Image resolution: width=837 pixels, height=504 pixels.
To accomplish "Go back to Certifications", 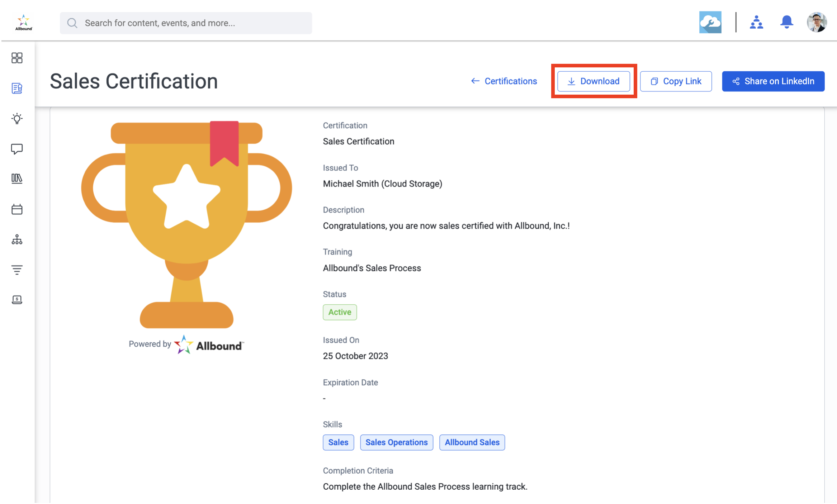I will pyautogui.click(x=504, y=81).
